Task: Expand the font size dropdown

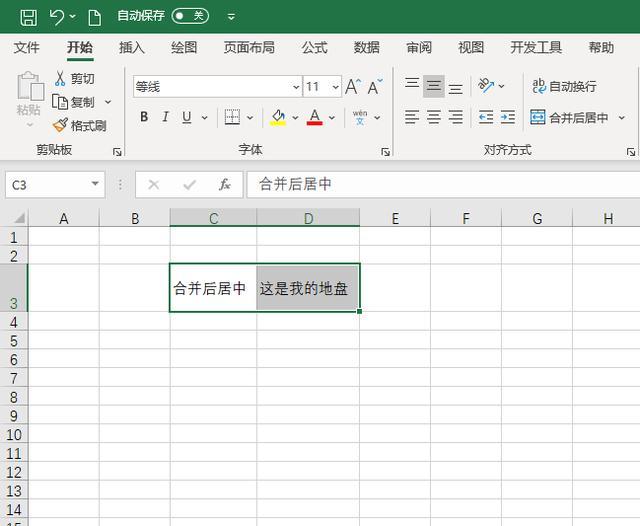Action: tap(335, 87)
